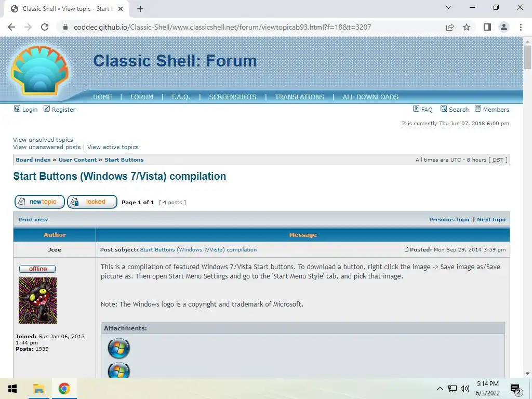Open the Members list link
This screenshot has width=532, height=399.
pyautogui.click(x=492, y=109)
